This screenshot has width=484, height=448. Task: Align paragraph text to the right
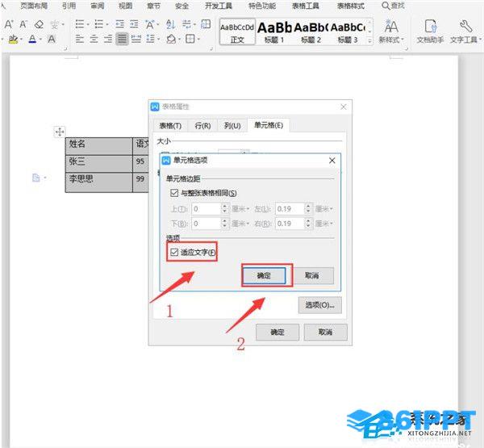pos(108,39)
